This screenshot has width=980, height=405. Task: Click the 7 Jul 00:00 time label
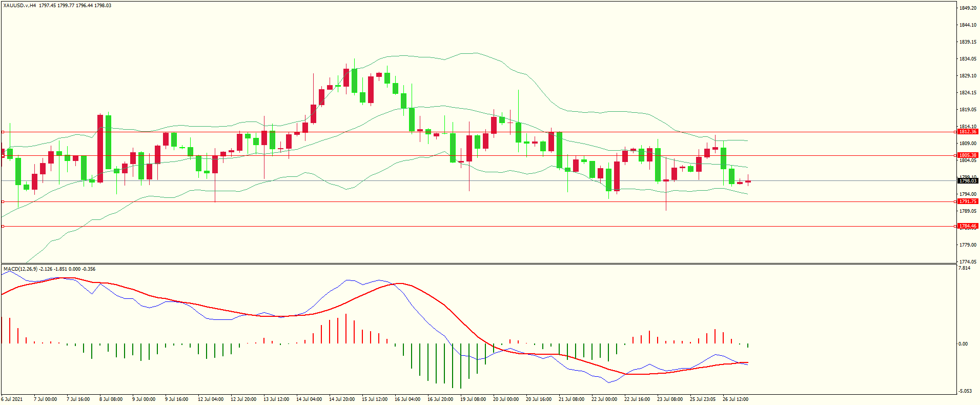click(46, 399)
